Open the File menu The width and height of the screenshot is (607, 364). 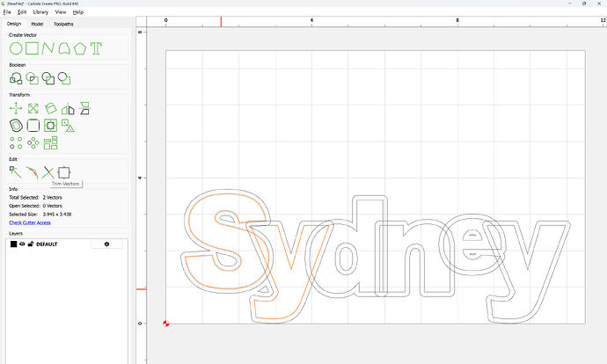(8, 12)
